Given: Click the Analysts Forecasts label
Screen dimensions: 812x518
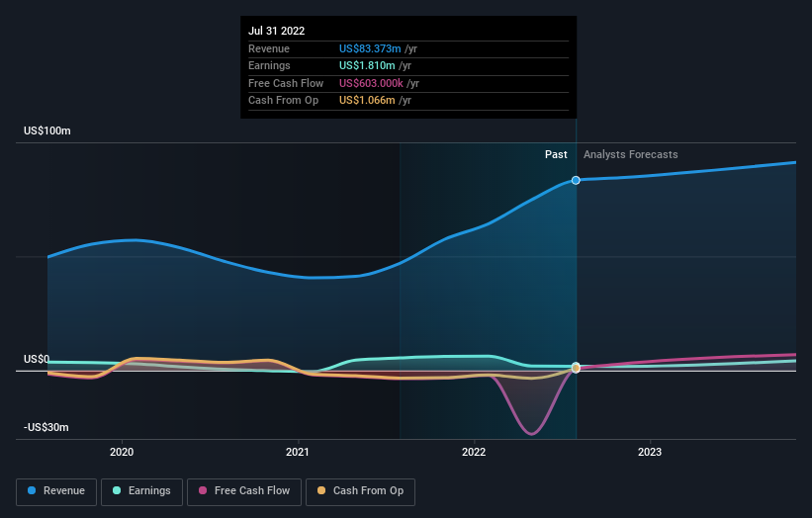Looking at the screenshot, I should (x=630, y=154).
